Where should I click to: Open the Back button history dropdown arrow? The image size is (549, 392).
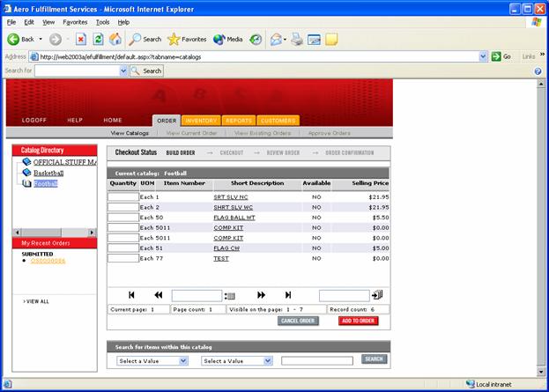click(41, 39)
